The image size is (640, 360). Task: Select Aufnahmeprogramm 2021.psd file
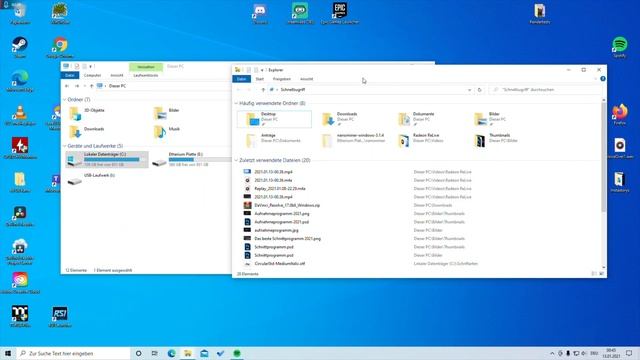coord(281,222)
